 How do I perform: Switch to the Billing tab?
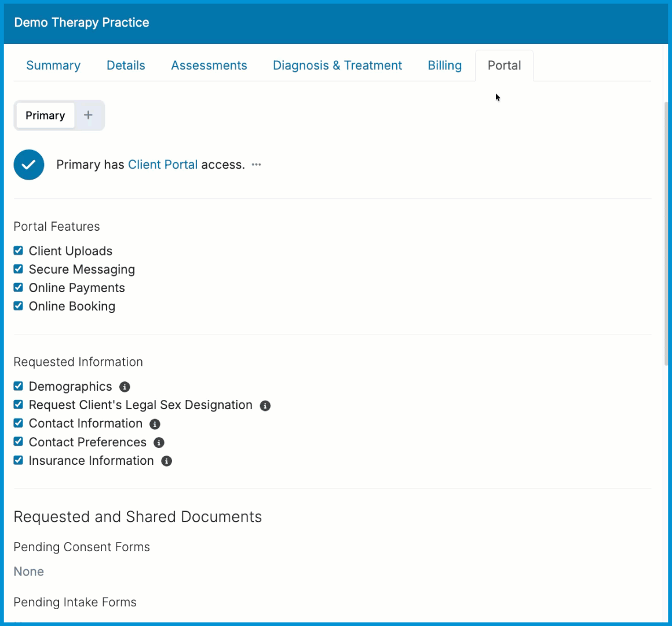tap(444, 65)
